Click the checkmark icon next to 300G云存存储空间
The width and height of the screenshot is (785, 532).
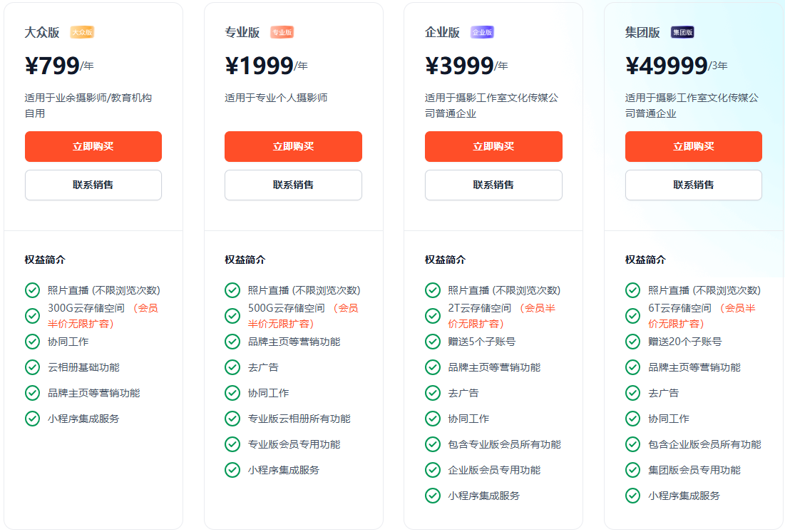(x=32, y=316)
